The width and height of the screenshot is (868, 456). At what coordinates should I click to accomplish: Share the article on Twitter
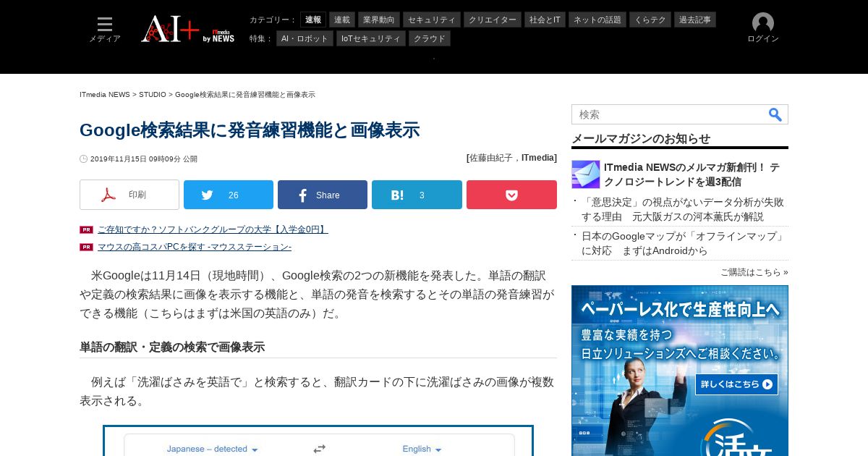(x=229, y=195)
